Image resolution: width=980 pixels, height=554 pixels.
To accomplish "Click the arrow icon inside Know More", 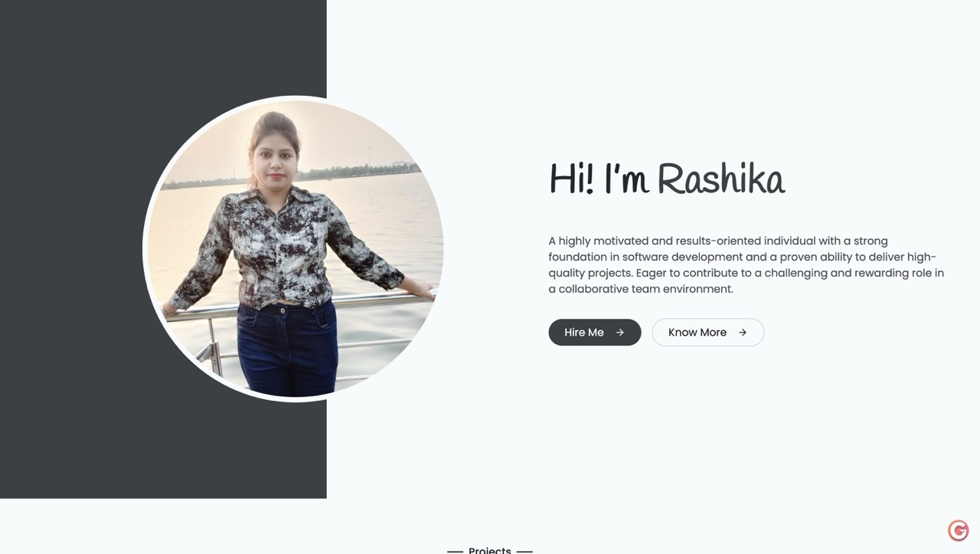I will [x=743, y=333].
